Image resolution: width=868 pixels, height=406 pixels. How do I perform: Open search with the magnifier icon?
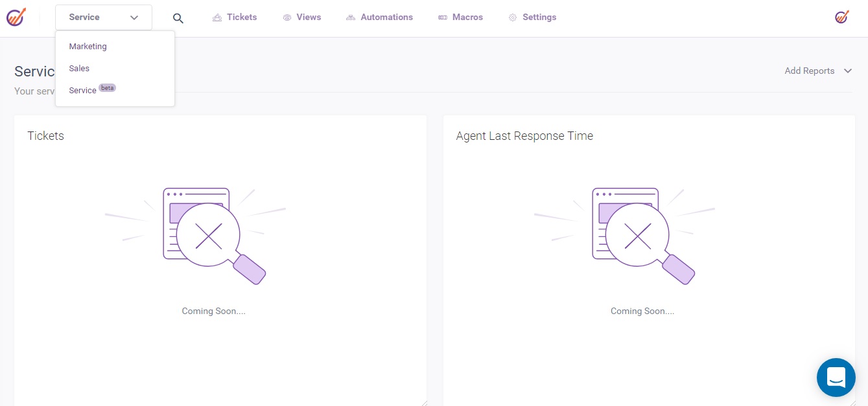(x=178, y=18)
